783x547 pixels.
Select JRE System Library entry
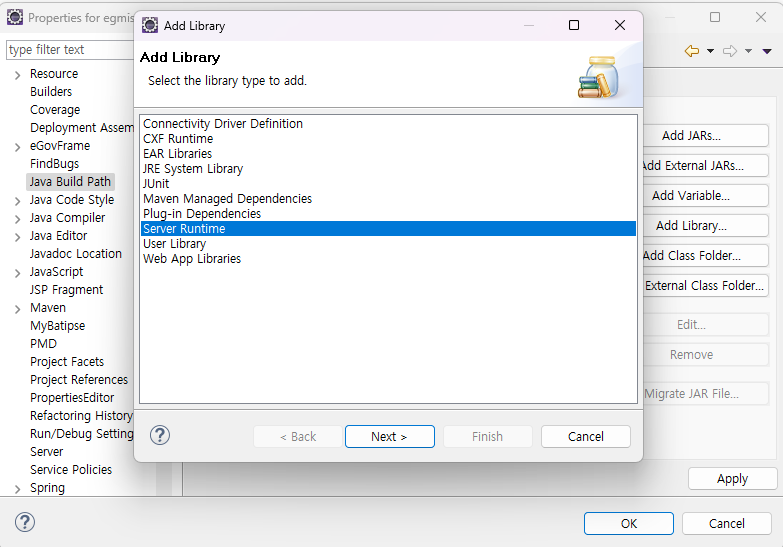[389, 168]
